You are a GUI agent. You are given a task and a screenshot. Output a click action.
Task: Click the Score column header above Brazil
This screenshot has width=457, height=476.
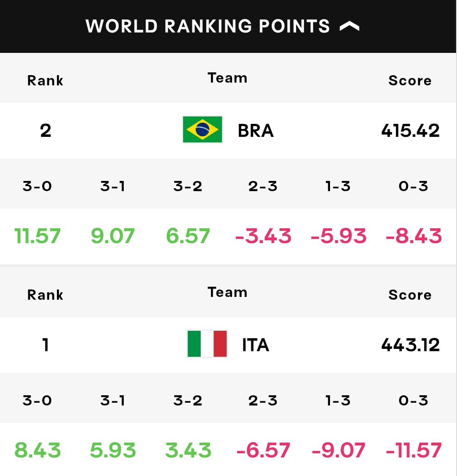410,80
